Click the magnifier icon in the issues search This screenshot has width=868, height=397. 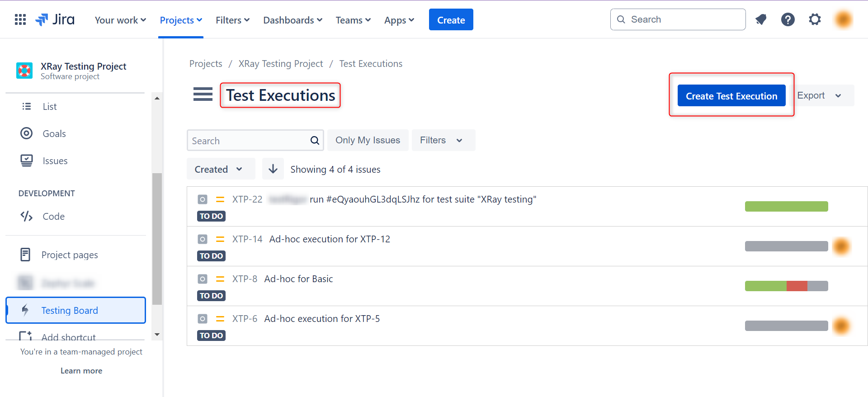(x=315, y=141)
